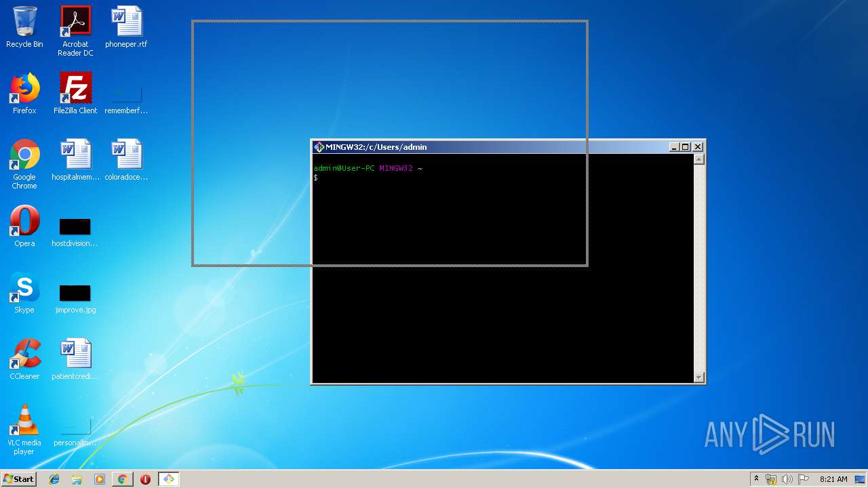
Task: Maximize the MINGW32 terminal window
Action: coord(685,147)
